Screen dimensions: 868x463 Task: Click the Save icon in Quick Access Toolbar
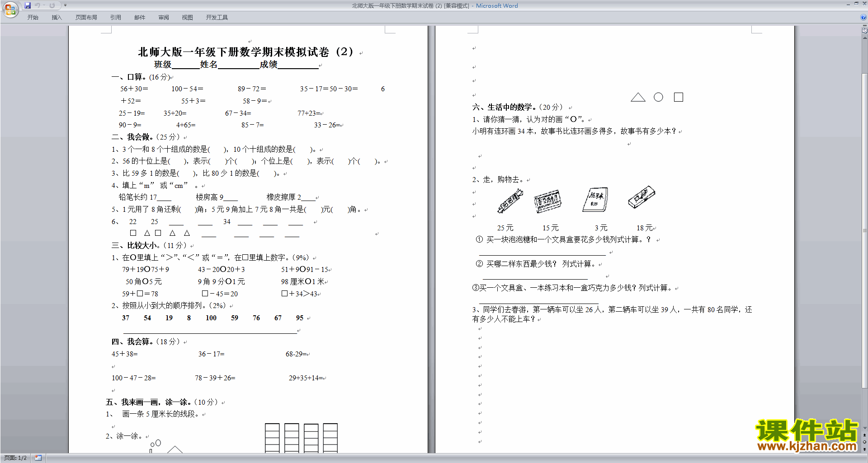coord(28,5)
